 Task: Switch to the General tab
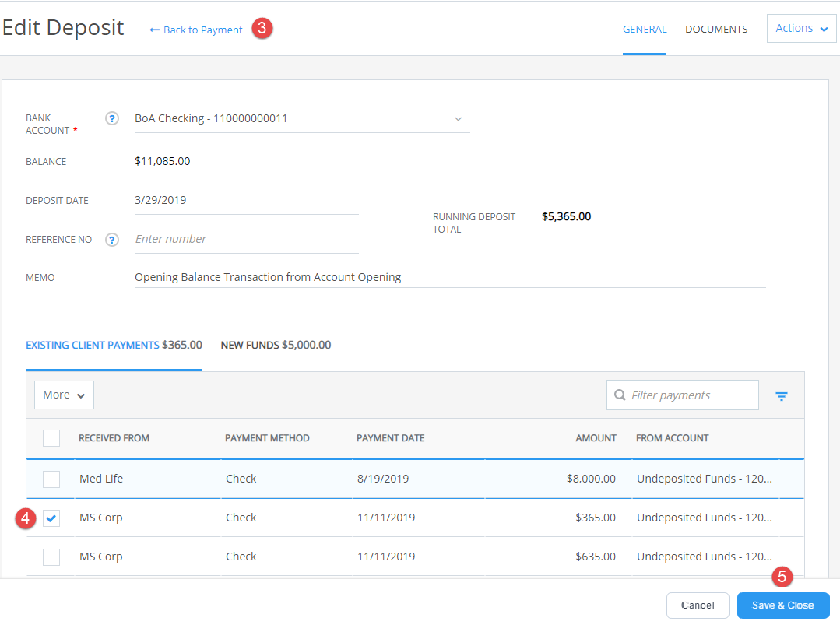coord(645,30)
